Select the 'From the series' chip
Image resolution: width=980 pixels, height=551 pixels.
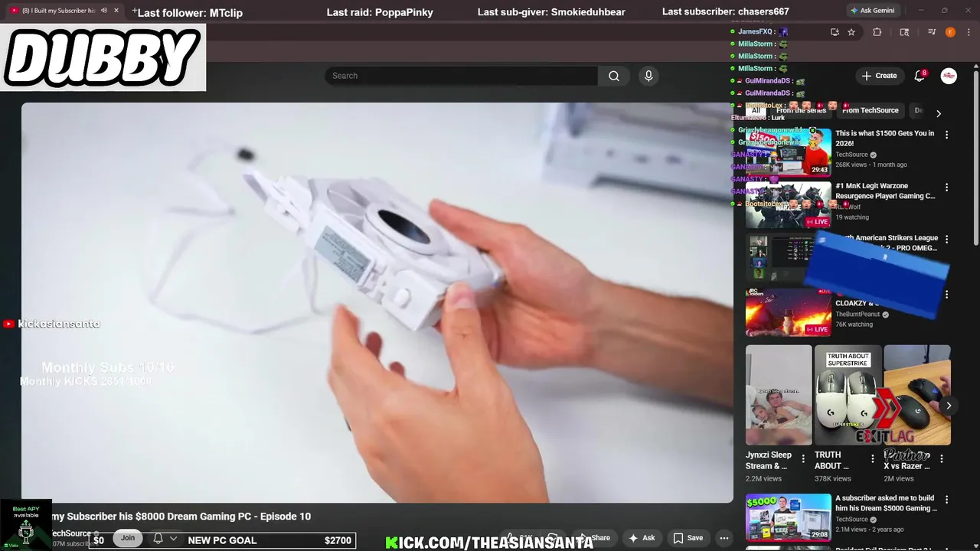pos(800,110)
